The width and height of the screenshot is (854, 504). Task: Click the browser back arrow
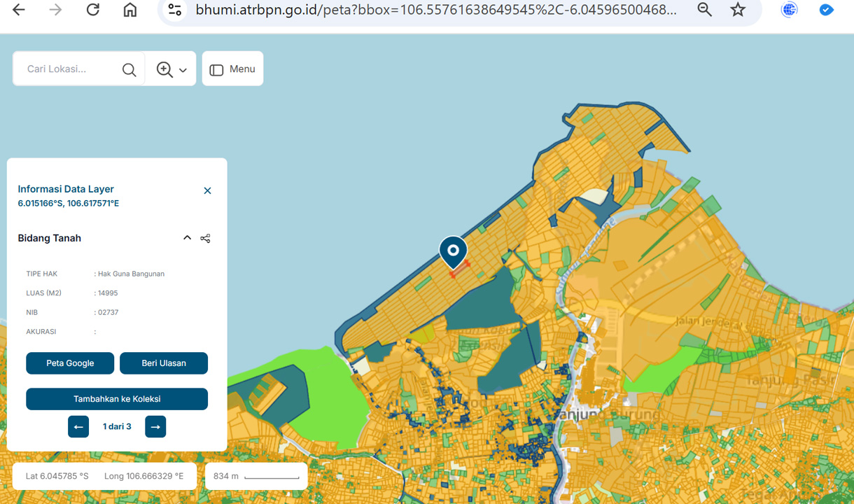(x=19, y=10)
